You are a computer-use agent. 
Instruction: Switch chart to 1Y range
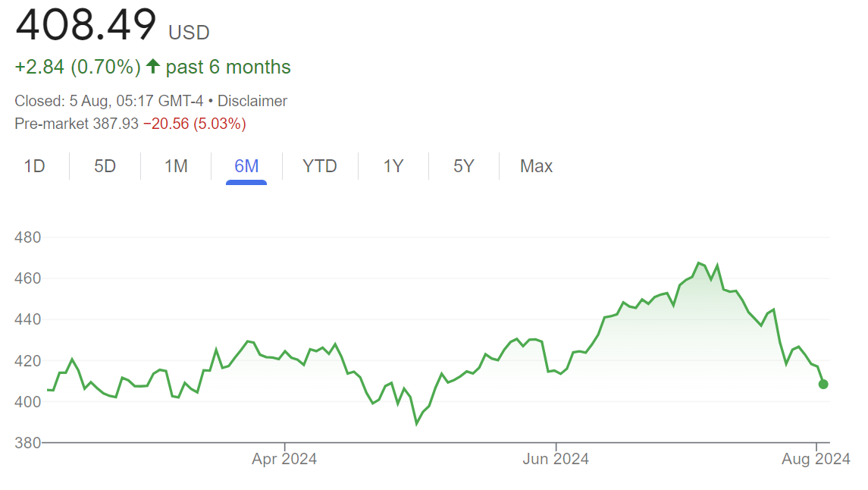pos(393,166)
